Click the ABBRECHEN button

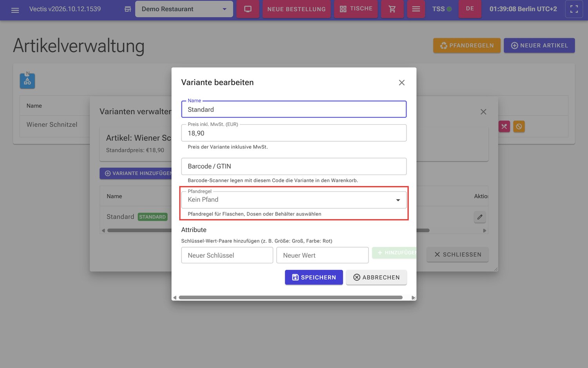point(376,277)
